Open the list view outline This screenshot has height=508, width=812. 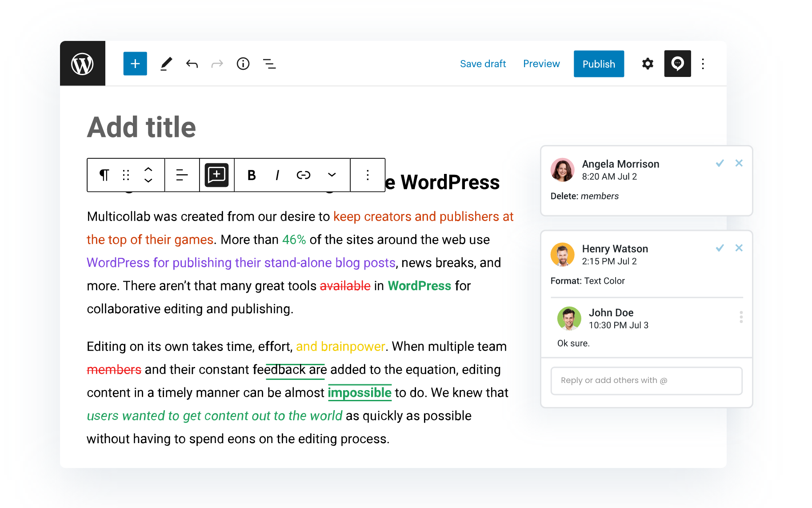269,64
